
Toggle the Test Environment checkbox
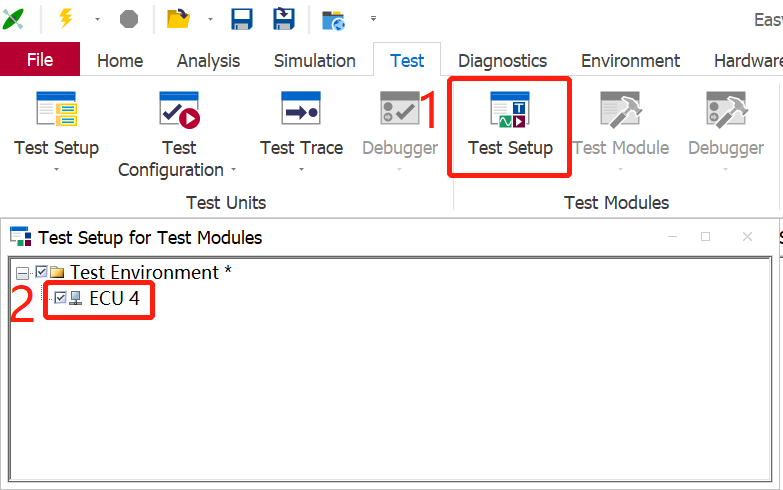(41, 272)
